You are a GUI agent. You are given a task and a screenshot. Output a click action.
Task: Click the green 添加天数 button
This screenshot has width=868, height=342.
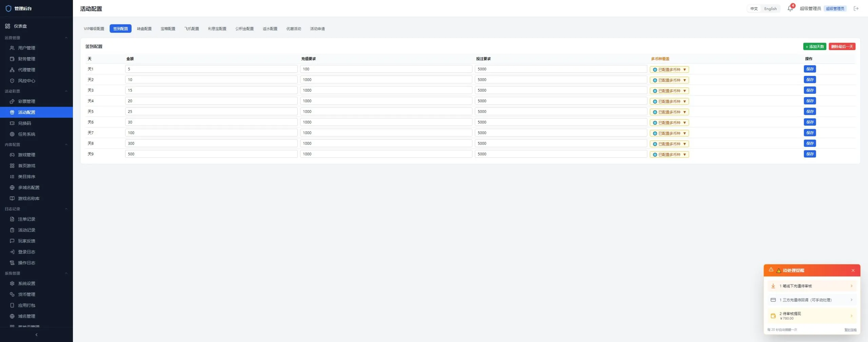click(815, 47)
